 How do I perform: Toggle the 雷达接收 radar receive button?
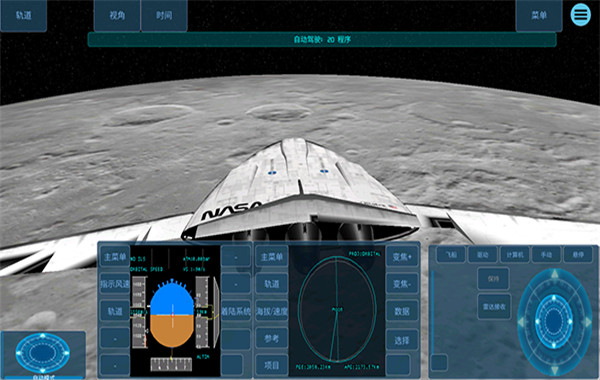pos(494,307)
